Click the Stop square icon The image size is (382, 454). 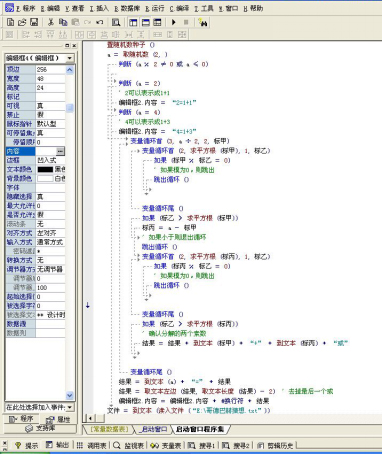pos(186,22)
